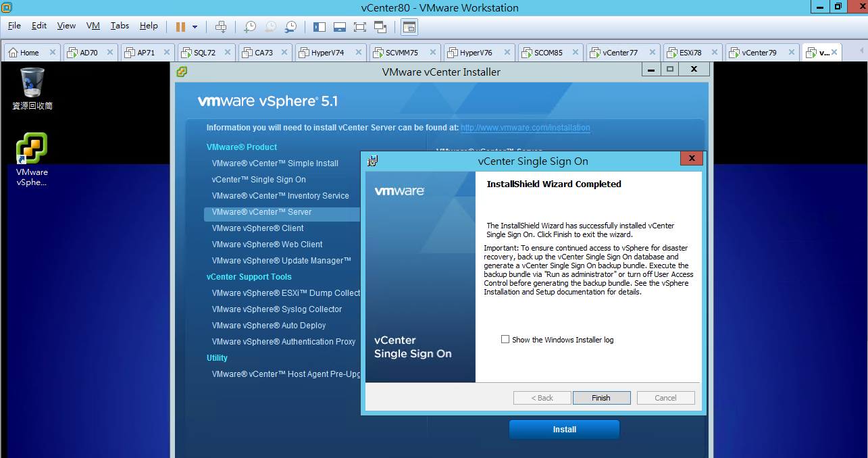Screen dimensions: 868x458
Task: Click the Single Sign On dialog installer icon
Action: coord(372,161)
